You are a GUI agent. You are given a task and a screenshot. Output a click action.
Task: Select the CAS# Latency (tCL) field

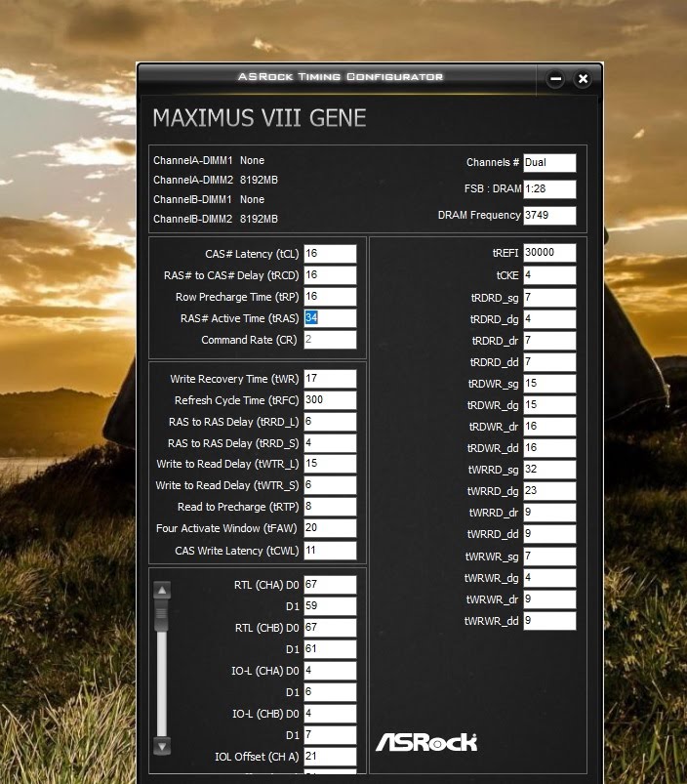click(330, 254)
